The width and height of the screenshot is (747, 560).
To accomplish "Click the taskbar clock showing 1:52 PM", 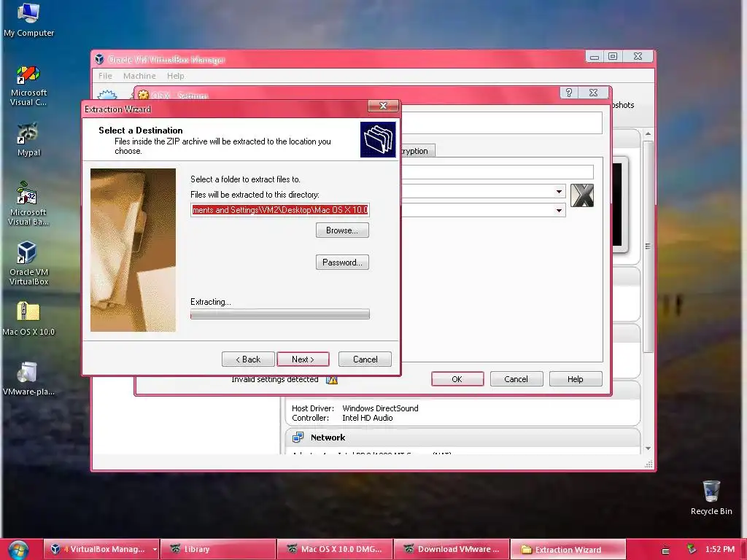I will coord(719,549).
